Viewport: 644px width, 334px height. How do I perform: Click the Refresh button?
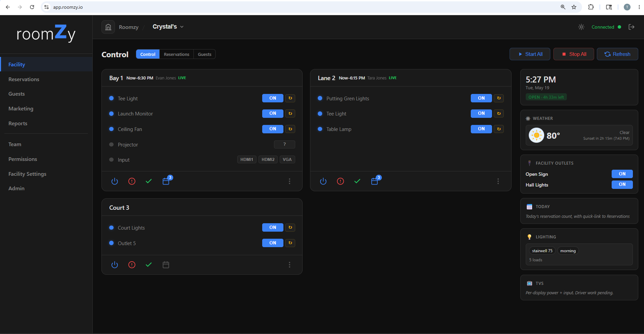[617, 54]
